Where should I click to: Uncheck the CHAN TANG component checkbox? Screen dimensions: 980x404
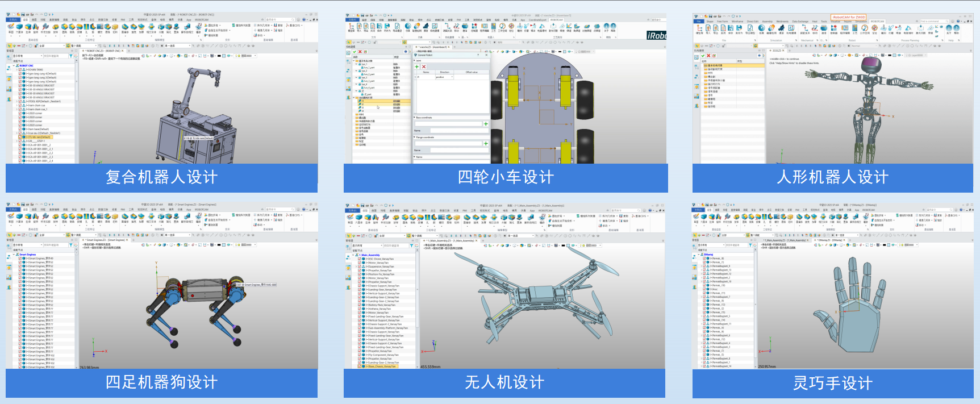coord(20,70)
